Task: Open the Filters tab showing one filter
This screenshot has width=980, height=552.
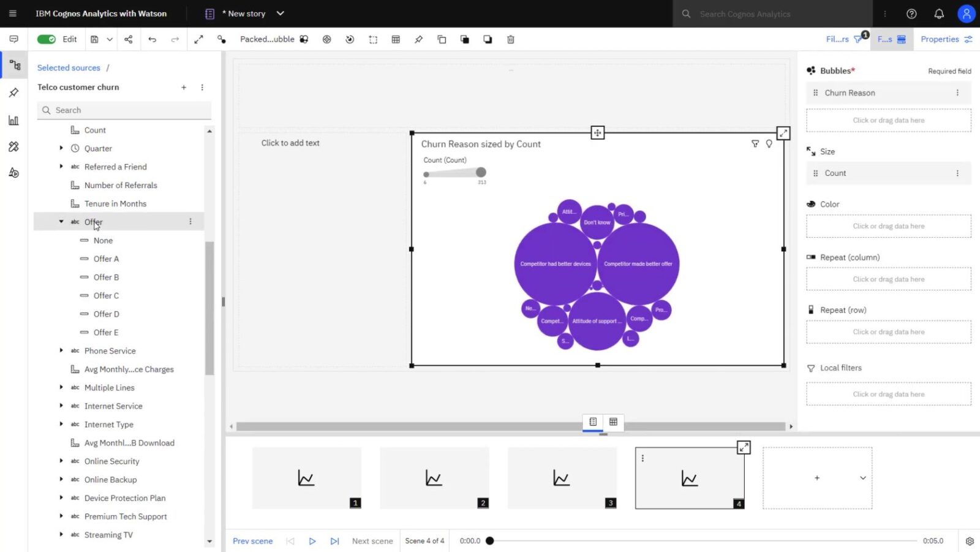Action: 842,39
